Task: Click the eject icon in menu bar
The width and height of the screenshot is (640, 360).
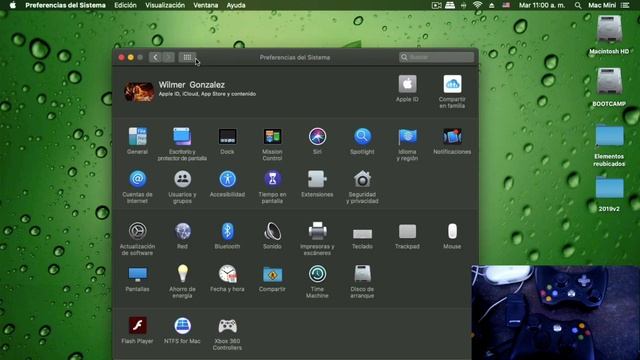Action: pyautogui.click(x=492, y=5)
